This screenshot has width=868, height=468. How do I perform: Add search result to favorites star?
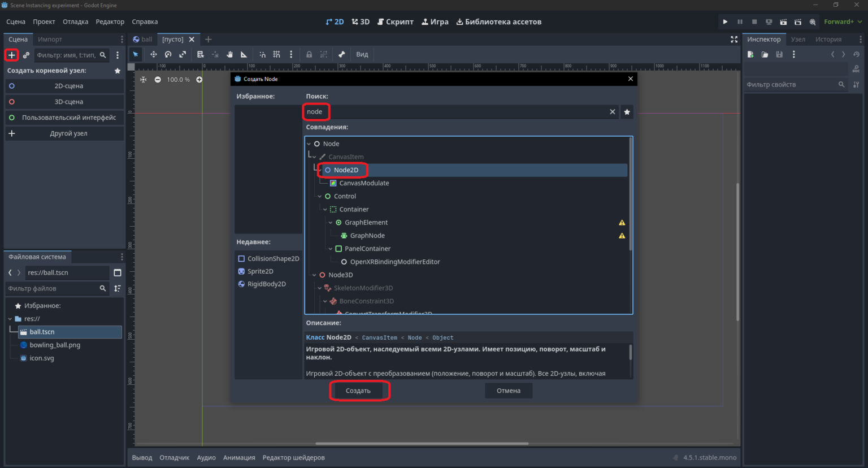click(627, 112)
